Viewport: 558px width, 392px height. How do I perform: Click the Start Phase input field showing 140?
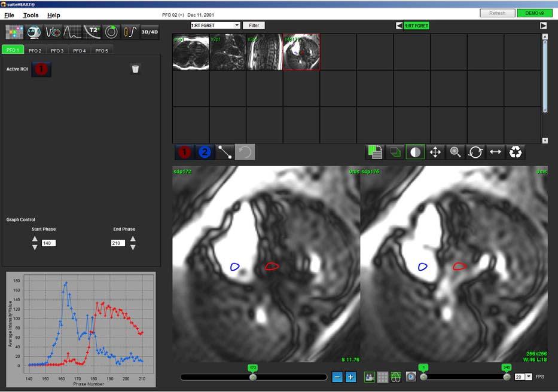coord(48,243)
